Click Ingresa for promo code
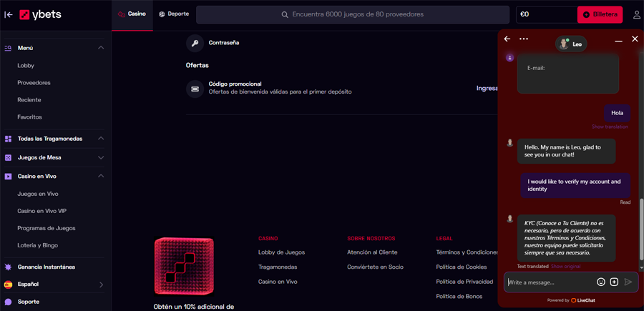644x311 pixels. [487, 88]
